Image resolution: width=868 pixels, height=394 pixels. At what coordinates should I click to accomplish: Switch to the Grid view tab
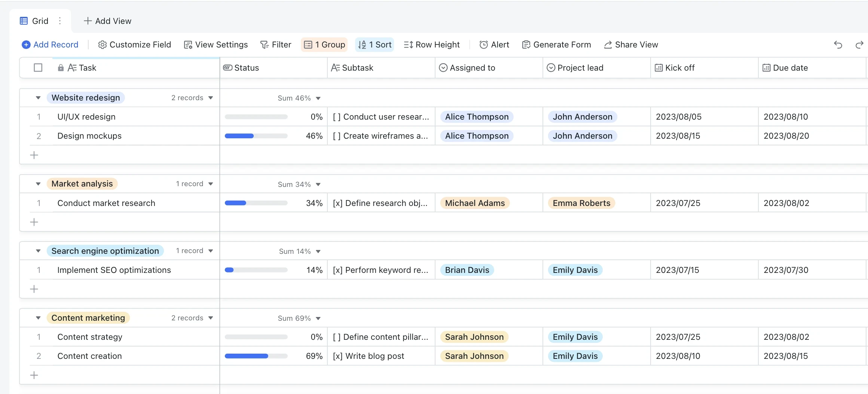[x=34, y=21]
